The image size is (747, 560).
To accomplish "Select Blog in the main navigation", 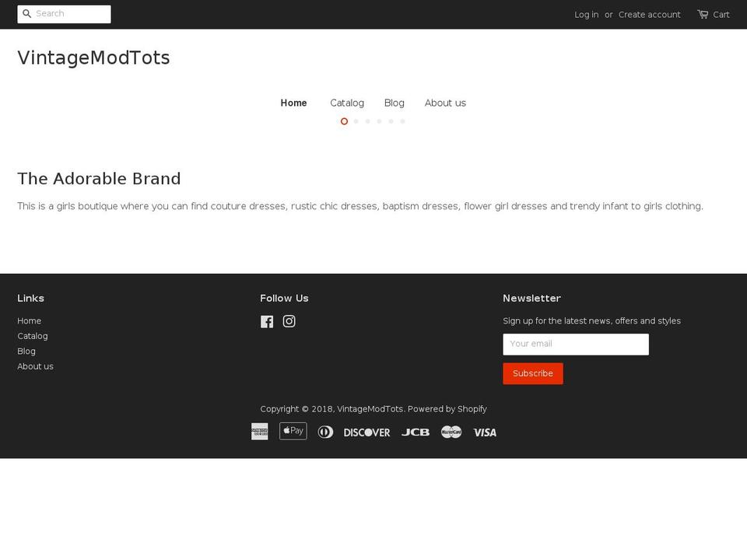I will (394, 103).
